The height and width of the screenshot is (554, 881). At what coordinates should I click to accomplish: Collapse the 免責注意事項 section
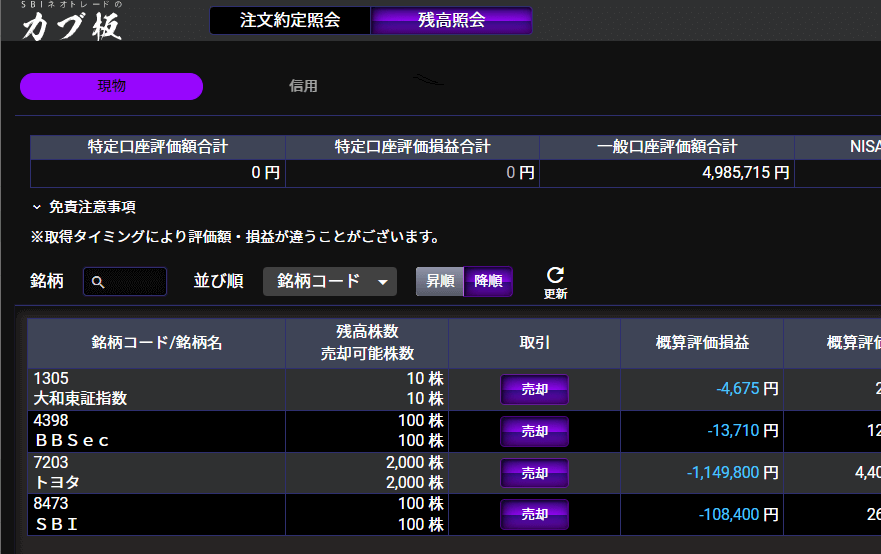pyautogui.click(x=84, y=207)
